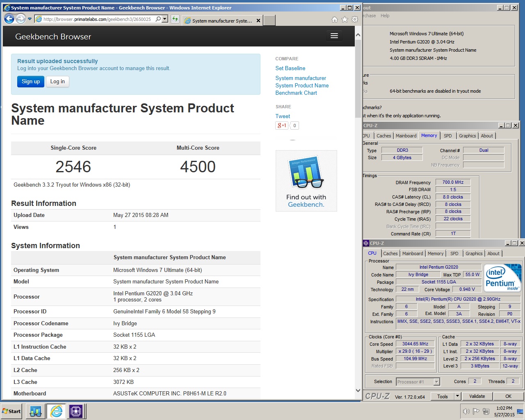Click the Single-Core Score value 2546
Image resolution: width=525 pixels, height=420 pixels.
tap(73, 167)
